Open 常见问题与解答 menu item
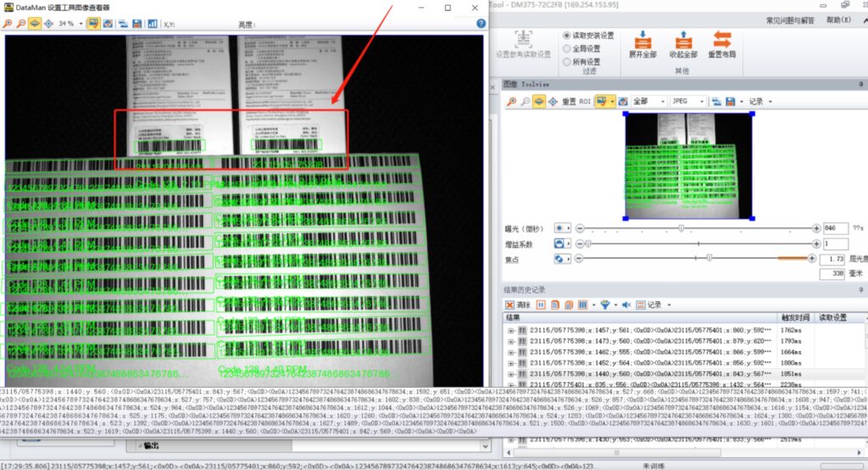Viewport: 868px width, 470px height. [790, 20]
